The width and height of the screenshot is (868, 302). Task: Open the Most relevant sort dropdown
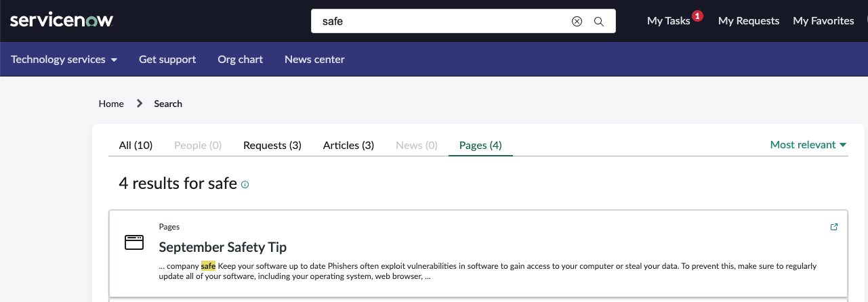[x=808, y=144]
